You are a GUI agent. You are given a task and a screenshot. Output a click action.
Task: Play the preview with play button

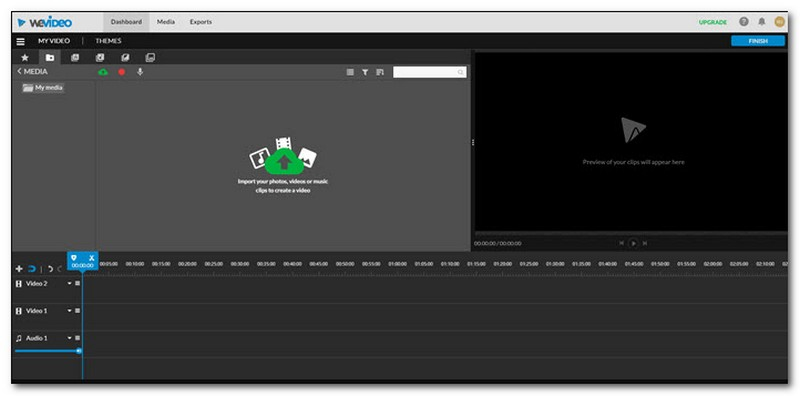pyautogui.click(x=633, y=243)
